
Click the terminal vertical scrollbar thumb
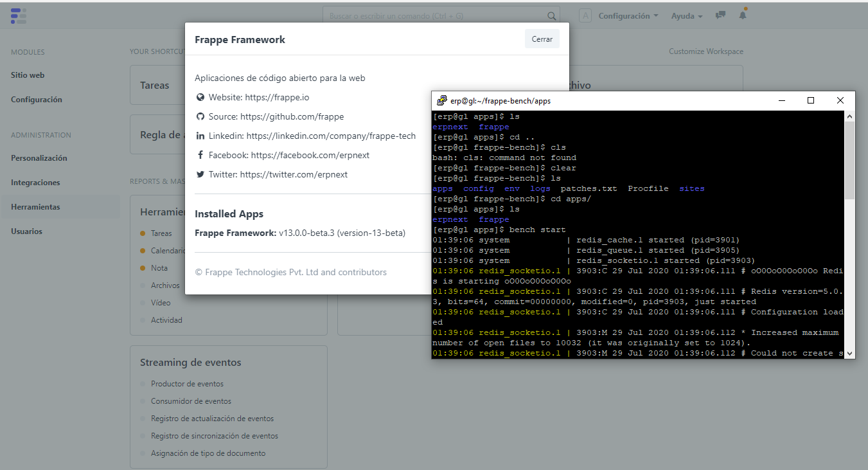pyautogui.click(x=849, y=160)
